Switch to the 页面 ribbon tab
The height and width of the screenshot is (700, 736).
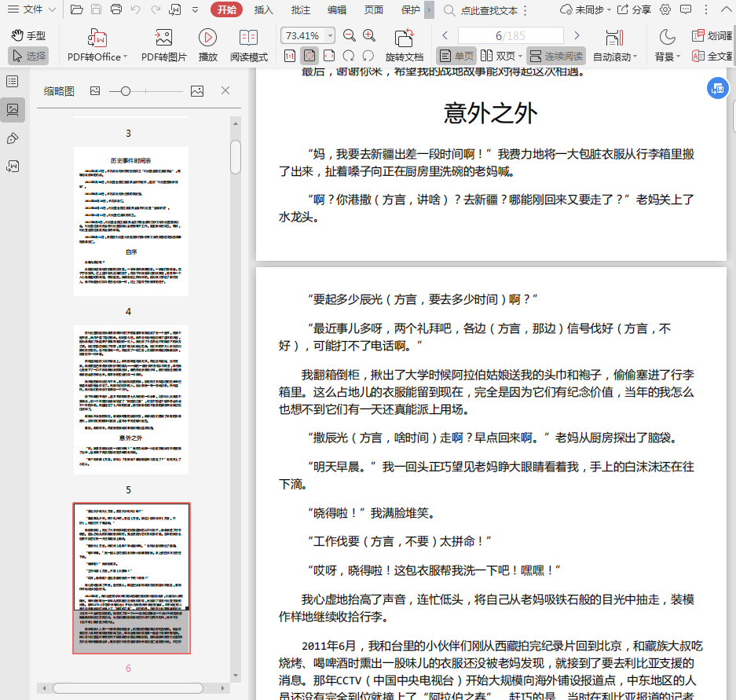374,10
